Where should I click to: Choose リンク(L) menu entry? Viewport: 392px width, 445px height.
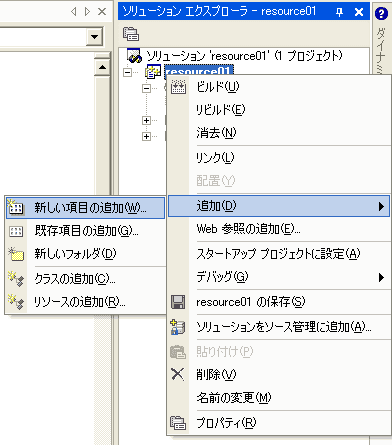(279, 157)
